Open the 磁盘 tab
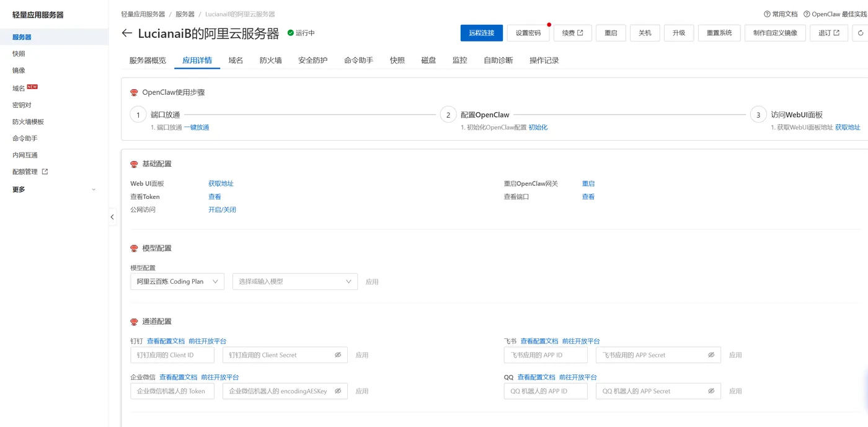This screenshot has width=868, height=427. (x=428, y=60)
